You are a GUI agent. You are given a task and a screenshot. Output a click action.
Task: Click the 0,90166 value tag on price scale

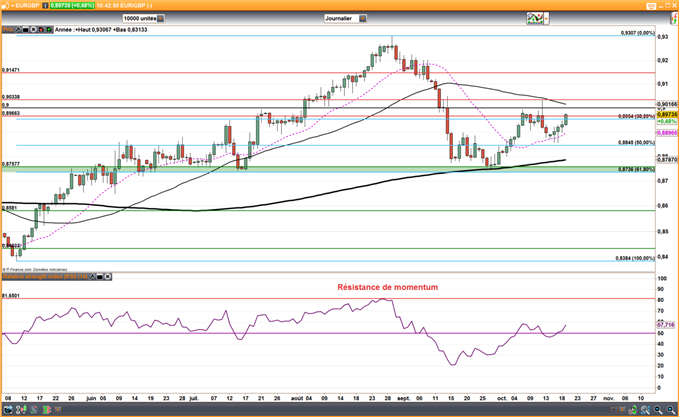point(667,104)
